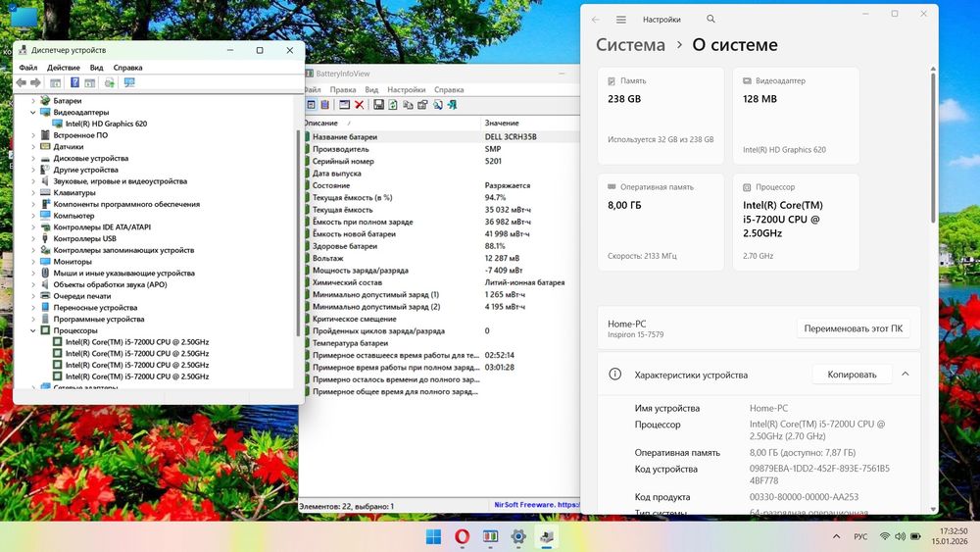
Task: Click the Копировать button for device specs
Action: [x=852, y=375]
